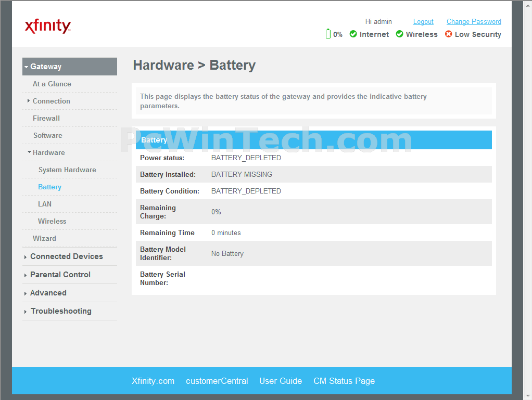Expand the Troubleshooting section
The image size is (532, 400).
click(x=61, y=311)
